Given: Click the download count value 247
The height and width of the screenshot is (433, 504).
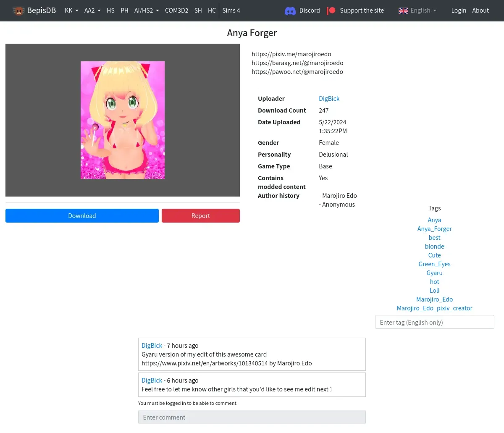Looking at the screenshot, I should [323, 110].
